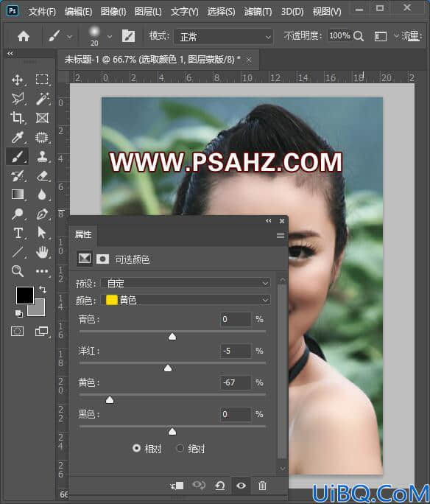Click the 黄色 slider handle at -67
Image resolution: width=430 pixels, height=504 pixels.
(x=110, y=399)
